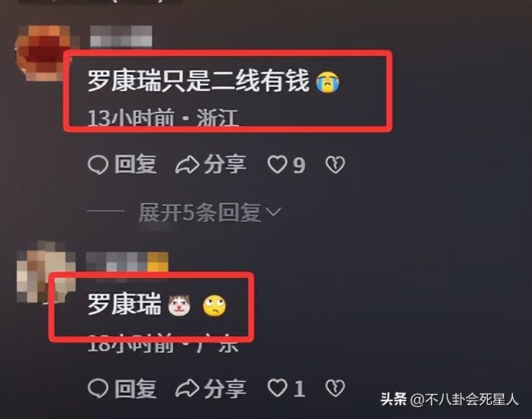This screenshot has height=419, width=532.
Task: Click the first commenter's blurred username
Action: pyautogui.click(x=121, y=36)
